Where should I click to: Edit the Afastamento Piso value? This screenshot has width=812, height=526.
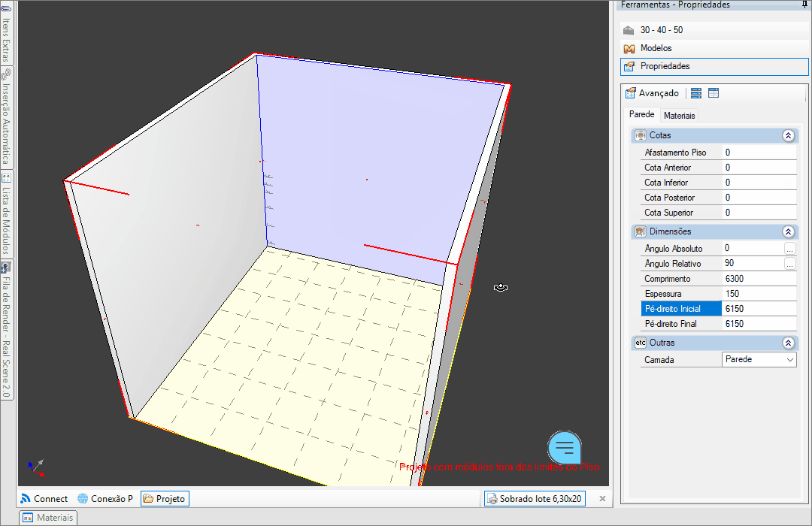coord(759,153)
